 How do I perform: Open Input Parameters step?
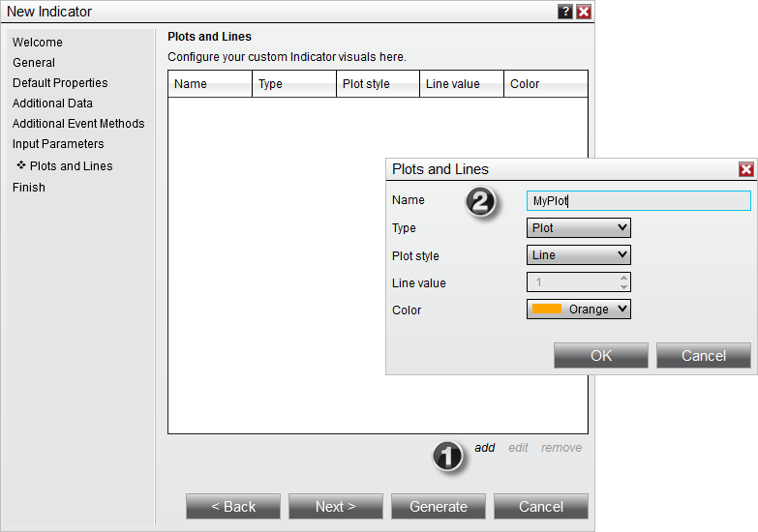click(x=58, y=144)
